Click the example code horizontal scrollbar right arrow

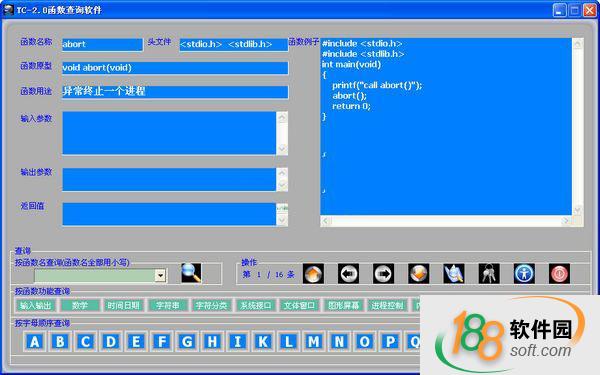566,221
